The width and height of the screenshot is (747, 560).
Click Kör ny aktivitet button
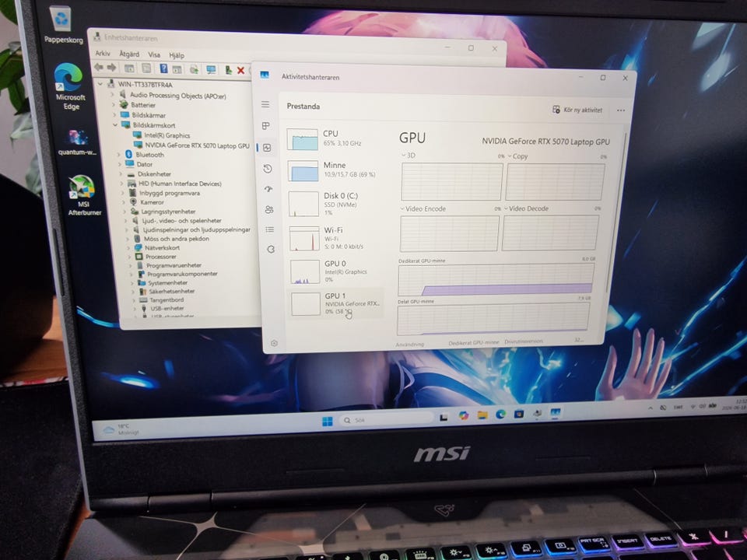pos(577,110)
